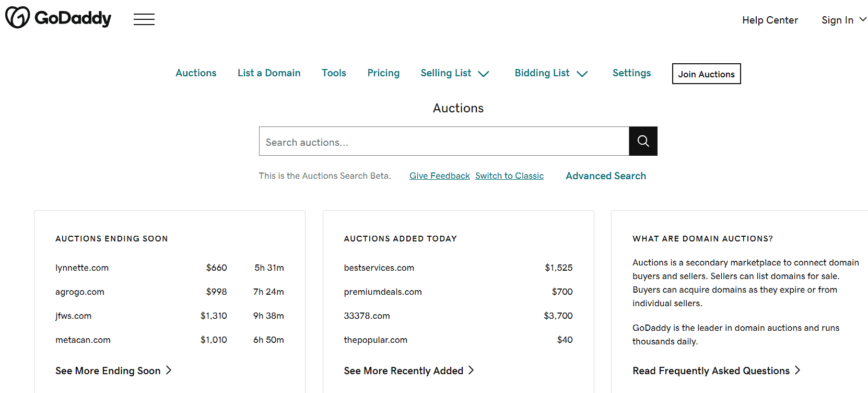Viewport: 868px width, 393px height.
Task: Focus the Search auctions input field
Action: pyautogui.click(x=444, y=141)
